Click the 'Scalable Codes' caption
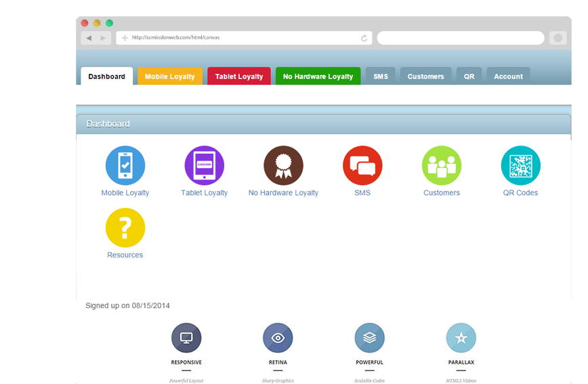Image resolution: width=588 pixels, height=384 pixels. coord(370,381)
